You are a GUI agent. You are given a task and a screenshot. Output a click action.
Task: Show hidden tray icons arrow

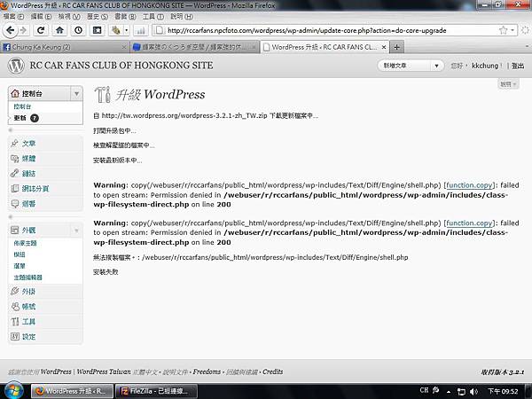(x=449, y=392)
